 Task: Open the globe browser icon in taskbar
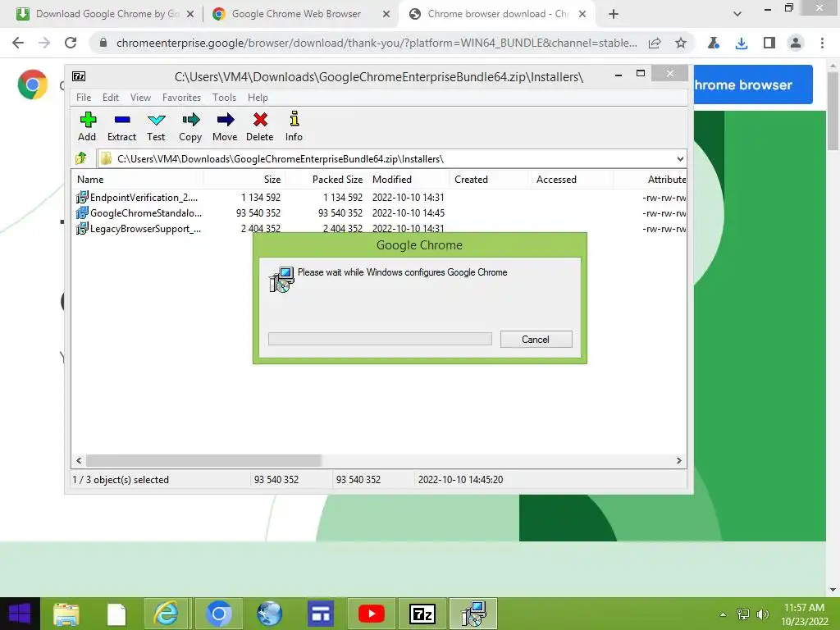269,614
